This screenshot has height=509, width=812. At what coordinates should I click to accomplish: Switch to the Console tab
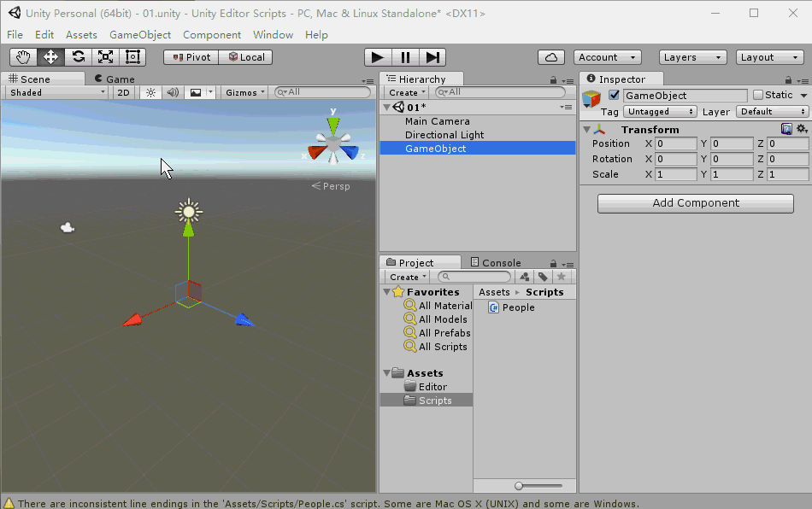[501, 263]
